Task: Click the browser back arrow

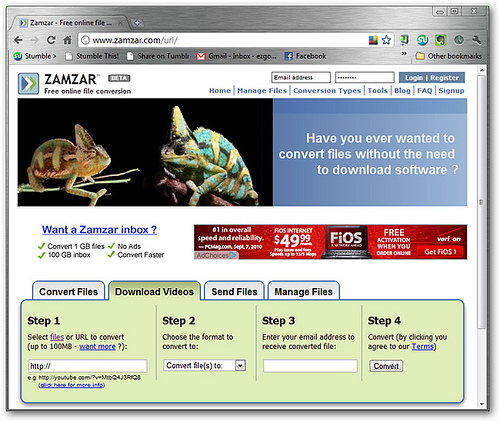Action: click(18, 40)
